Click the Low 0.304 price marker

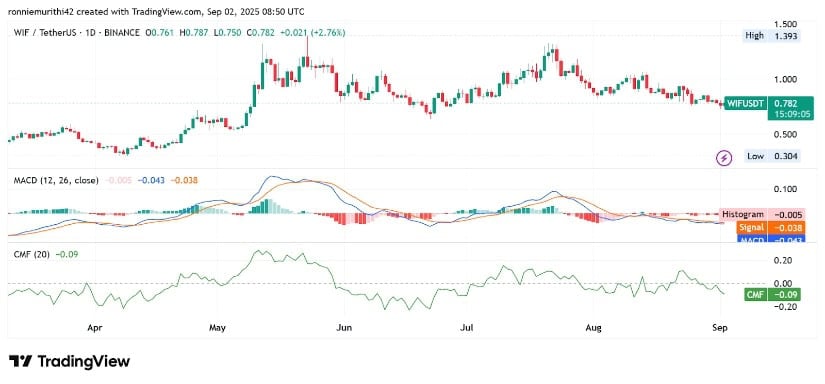[772, 156]
